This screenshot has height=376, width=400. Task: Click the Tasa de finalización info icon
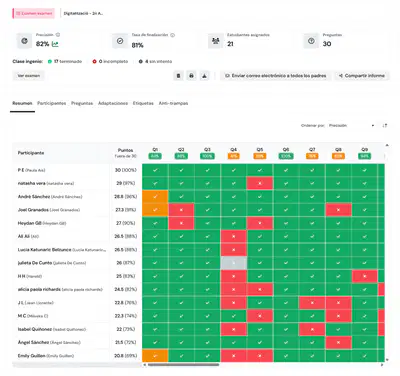point(173,35)
